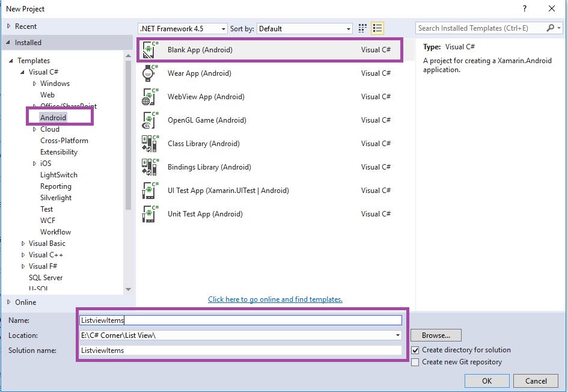Click the project Name input field

(240, 320)
